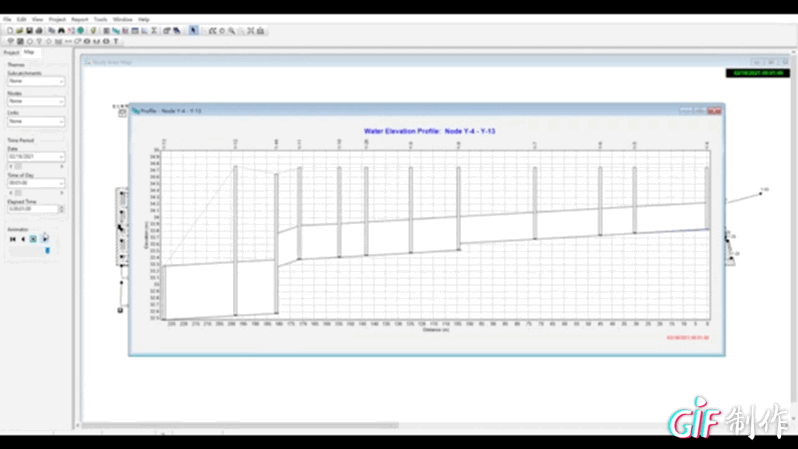Add a storage unit node

click(59, 41)
